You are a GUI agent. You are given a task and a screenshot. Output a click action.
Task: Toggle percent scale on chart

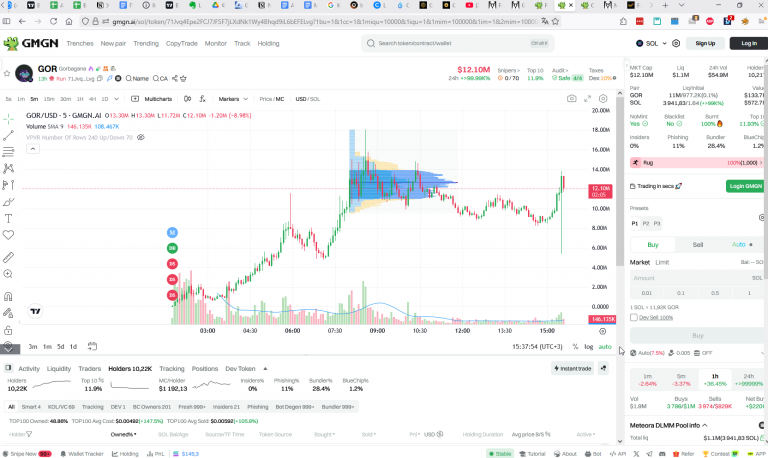coord(576,347)
